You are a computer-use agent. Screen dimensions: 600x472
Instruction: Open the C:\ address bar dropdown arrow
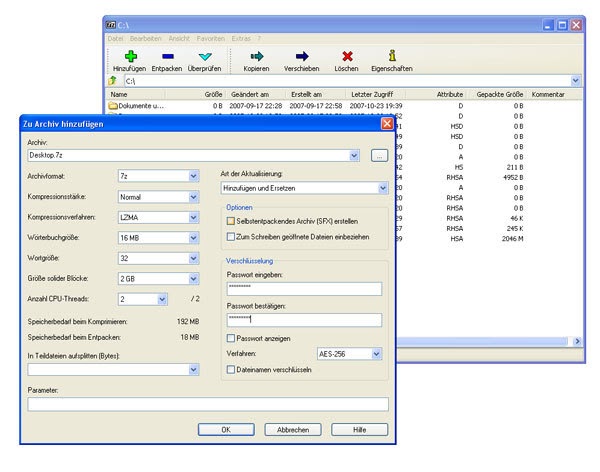[x=575, y=81]
